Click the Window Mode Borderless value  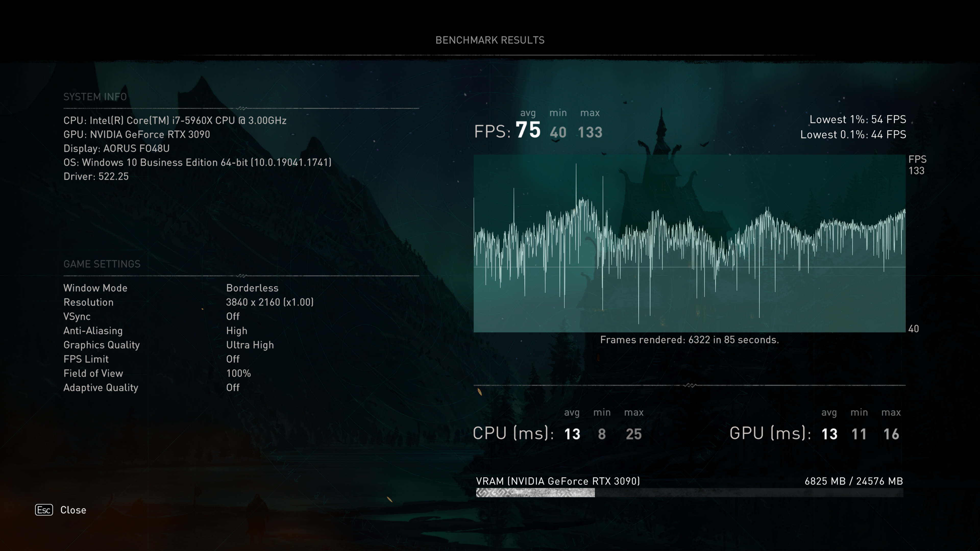252,288
